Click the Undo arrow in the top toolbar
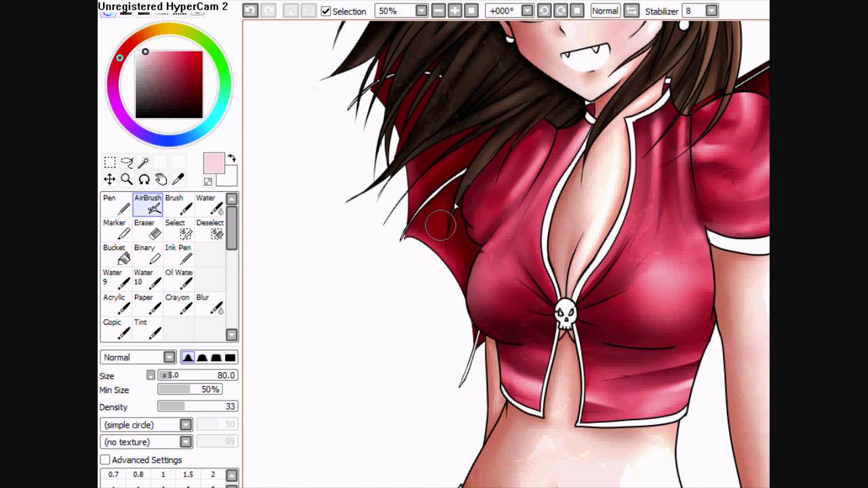The image size is (868, 488). [x=250, y=11]
